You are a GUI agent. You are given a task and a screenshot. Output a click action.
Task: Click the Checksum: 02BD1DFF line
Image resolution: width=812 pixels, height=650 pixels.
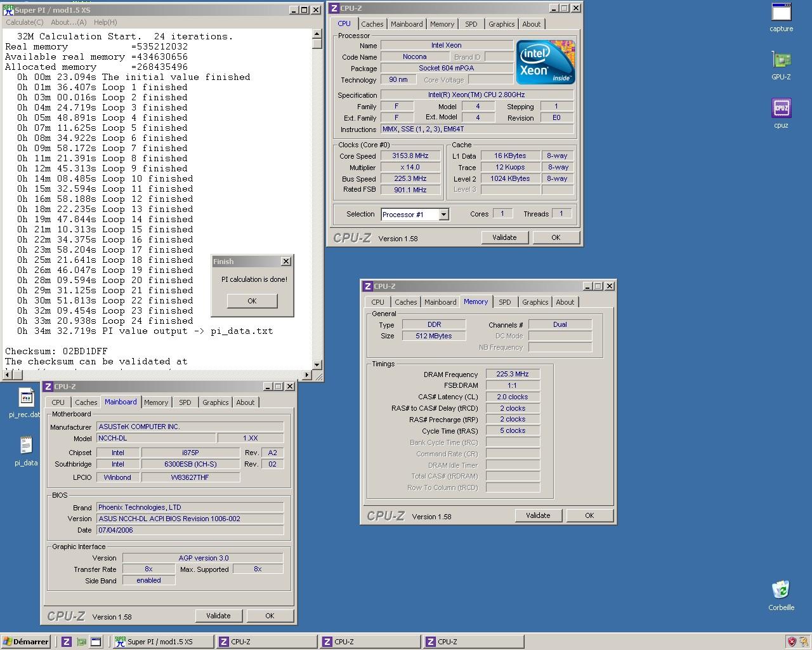coord(56,351)
